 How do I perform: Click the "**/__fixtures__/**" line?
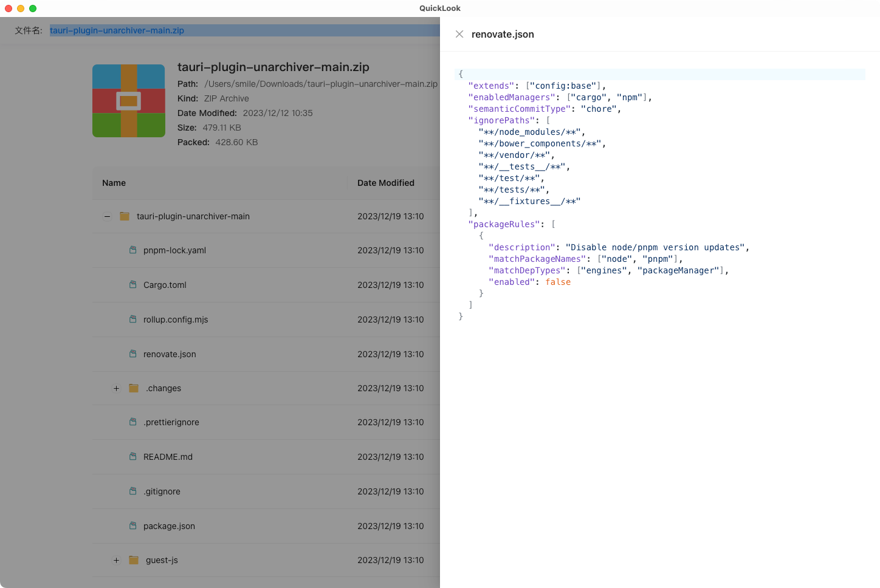click(x=529, y=201)
